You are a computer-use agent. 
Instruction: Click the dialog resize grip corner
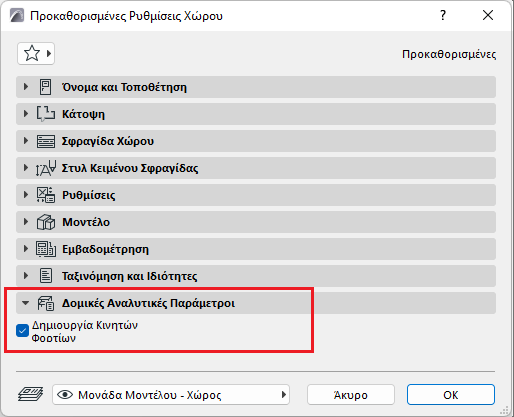point(505,410)
